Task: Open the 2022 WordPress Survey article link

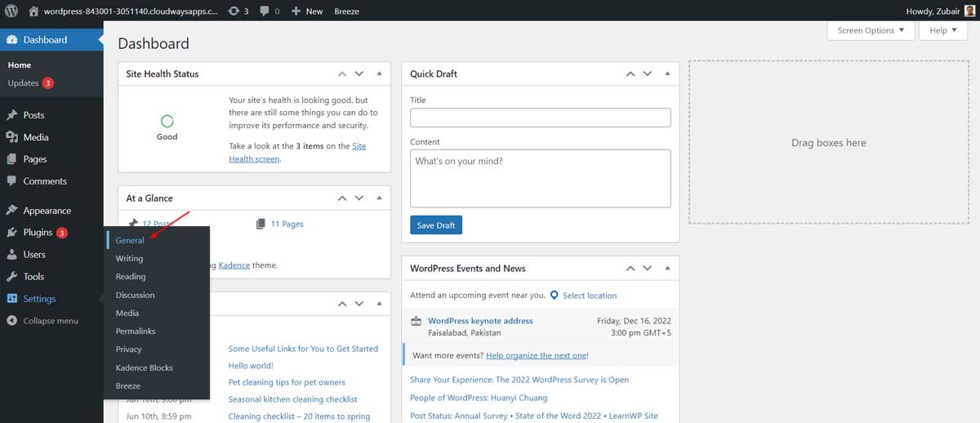Action: pos(519,380)
